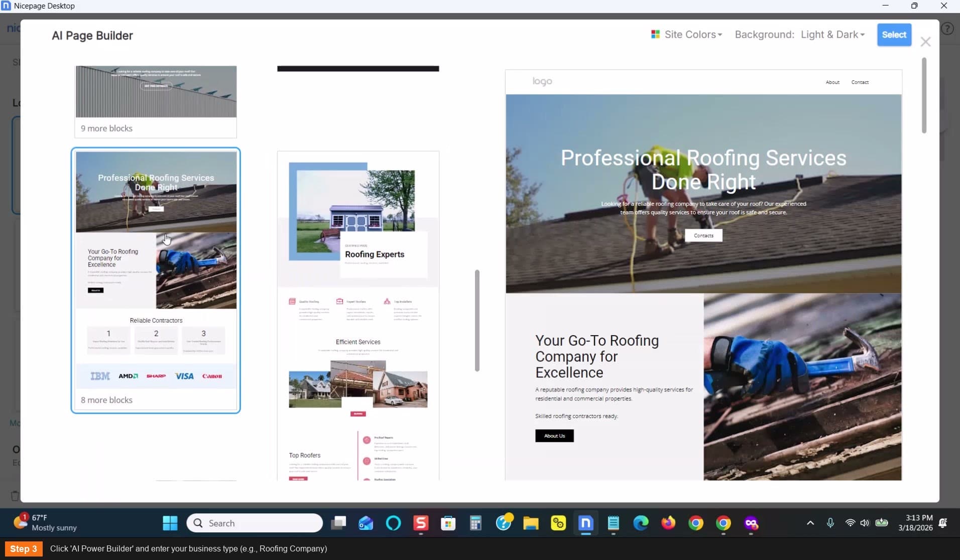Select the Roofing Experts template thumbnail

358,316
